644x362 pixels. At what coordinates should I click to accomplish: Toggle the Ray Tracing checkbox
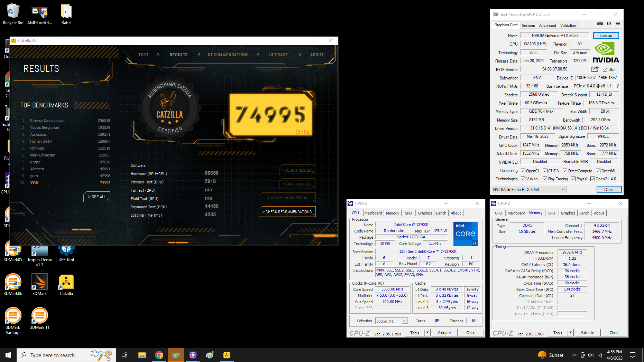tap(545, 179)
